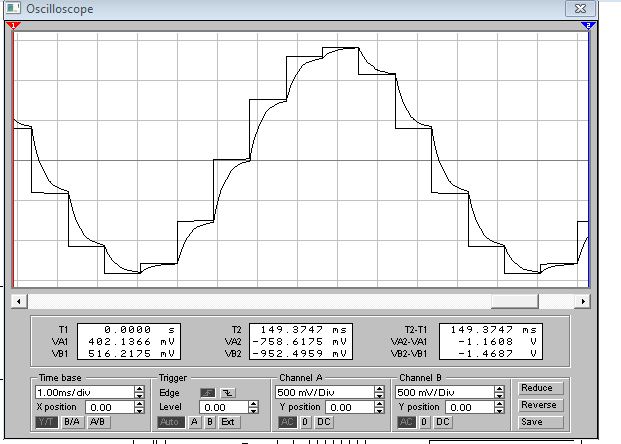The width and height of the screenshot is (621, 444).
Task: Click the Time base 1.00ms/div field
Action: 85,393
